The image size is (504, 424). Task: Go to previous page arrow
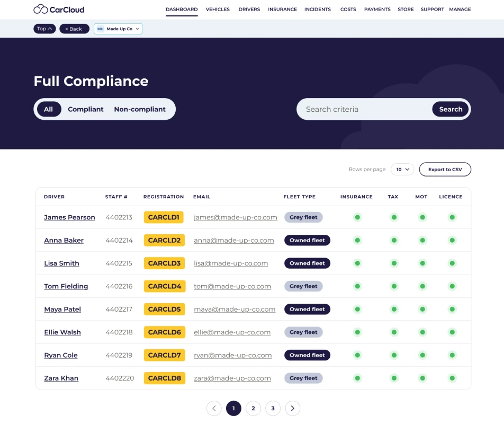pyautogui.click(x=214, y=408)
